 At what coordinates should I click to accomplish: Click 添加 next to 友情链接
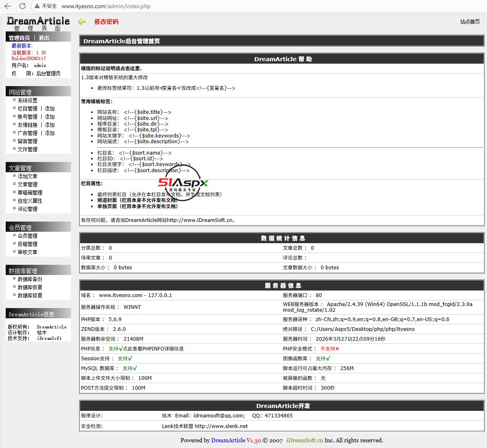click(x=49, y=125)
